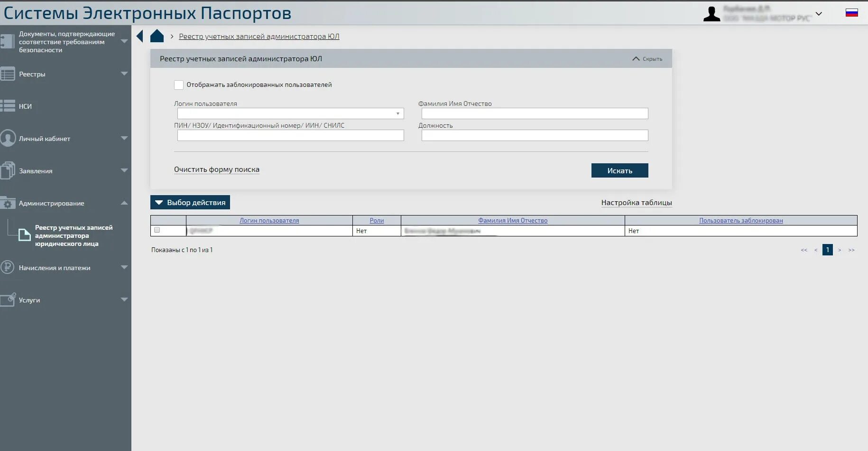868x451 pixels.
Task: Go to next page with > button
Action: 840,250
